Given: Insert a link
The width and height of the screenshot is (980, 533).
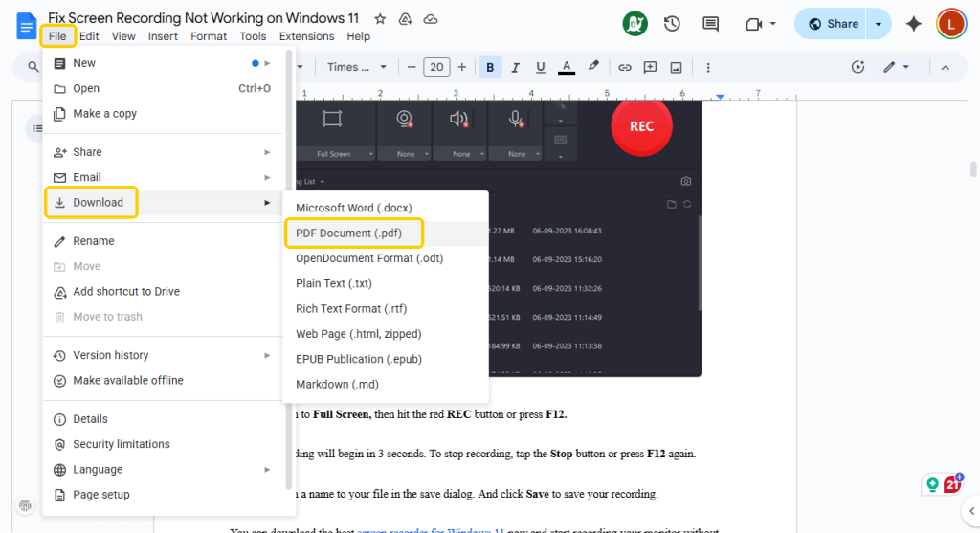Looking at the screenshot, I should 624,68.
